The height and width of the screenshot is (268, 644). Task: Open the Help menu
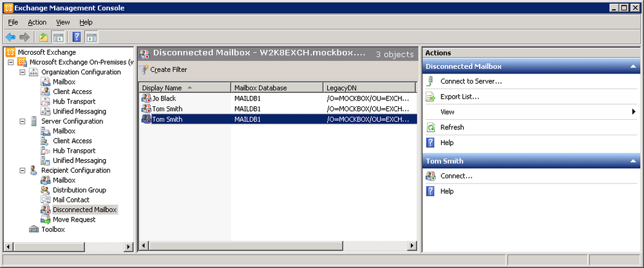click(86, 22)
